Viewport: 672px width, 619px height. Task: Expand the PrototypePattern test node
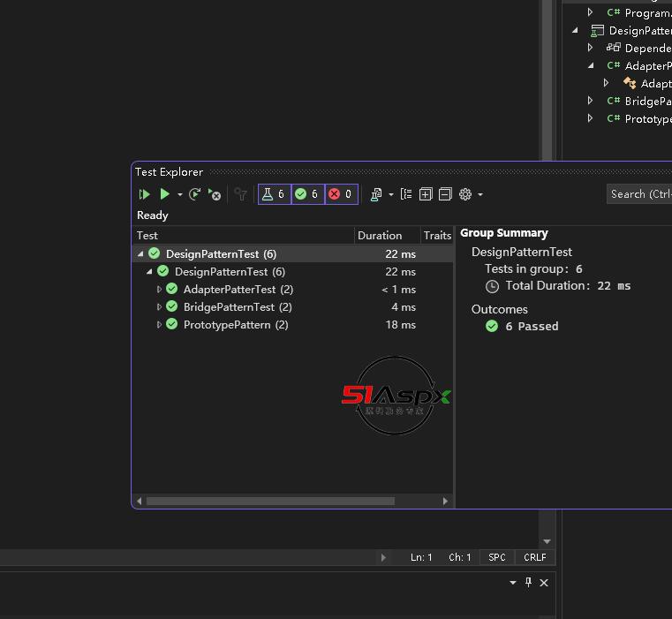click(x=160, y=325)
